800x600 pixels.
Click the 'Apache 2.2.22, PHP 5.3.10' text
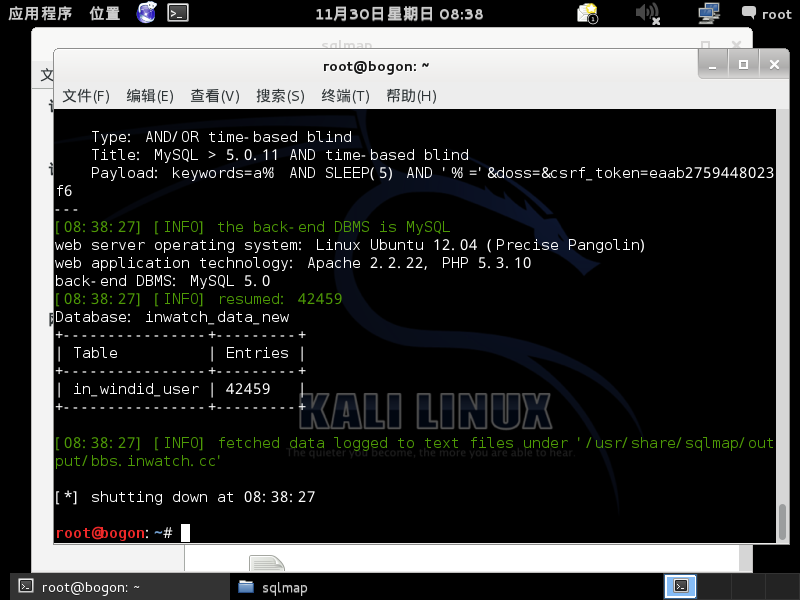[419, 263]
